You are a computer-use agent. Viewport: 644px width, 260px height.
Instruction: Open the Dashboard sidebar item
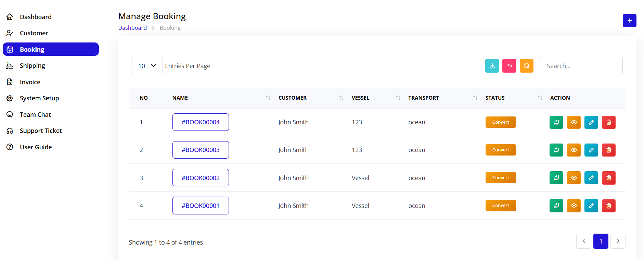click(51, 17)
